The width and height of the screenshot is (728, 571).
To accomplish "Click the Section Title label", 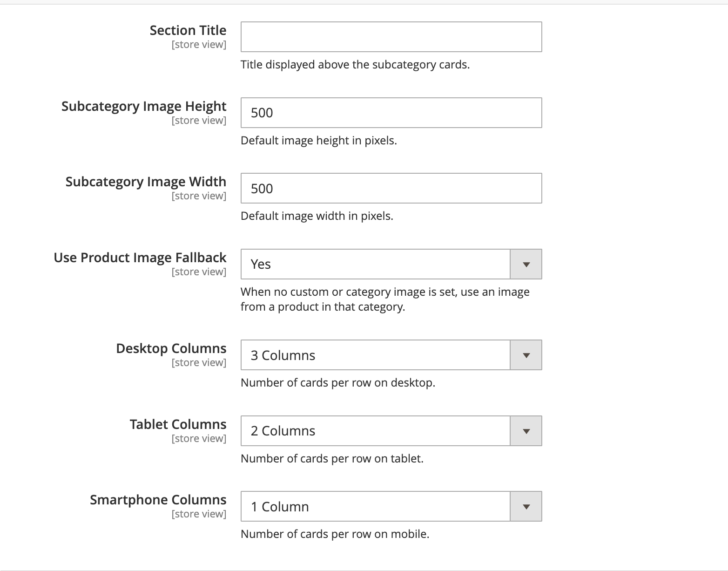I will click(x=187, y=30).
